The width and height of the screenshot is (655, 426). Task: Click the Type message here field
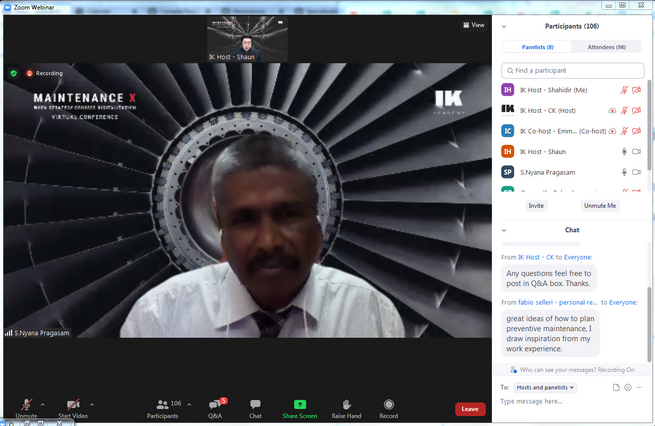coord(572,401)
